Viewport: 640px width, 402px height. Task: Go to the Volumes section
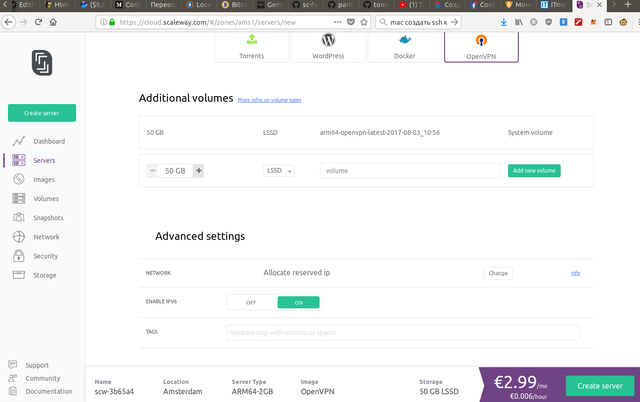[46, 199]
